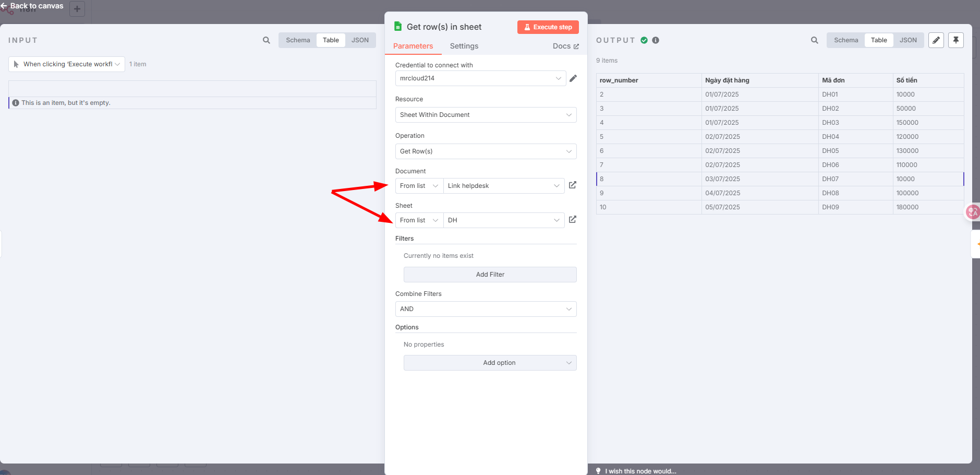Expand the Operation dropdown Get Row(s)
The image size is (980, 475).
pos(486,151)
